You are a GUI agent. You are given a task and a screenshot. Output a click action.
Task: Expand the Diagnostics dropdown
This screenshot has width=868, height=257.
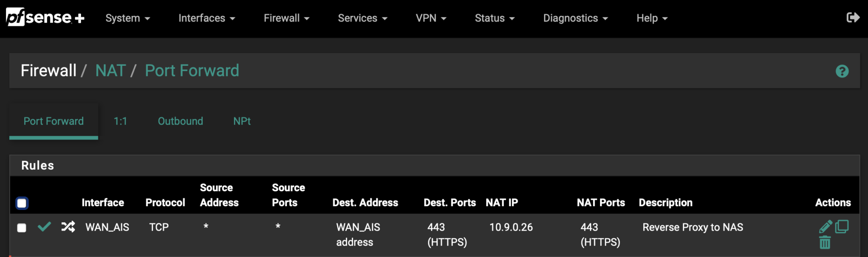click(576, 18)
